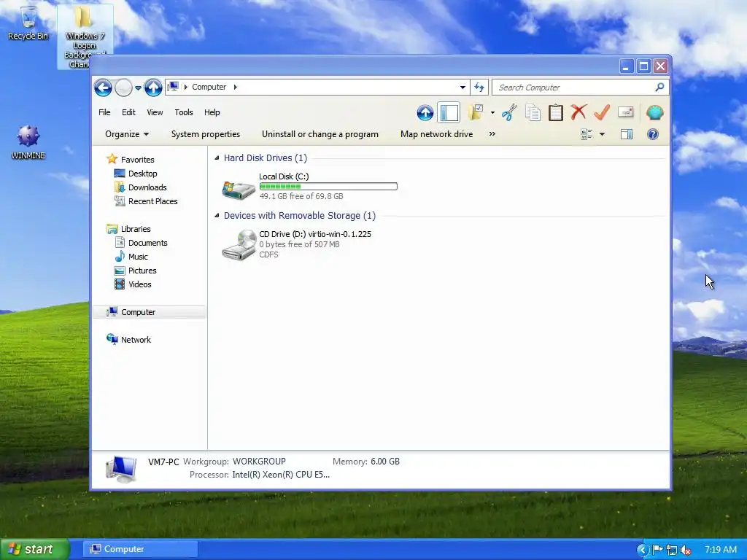The image size is (747, 560).
Task: Open Recent Places under Favorites
Action: click(152, 201)
